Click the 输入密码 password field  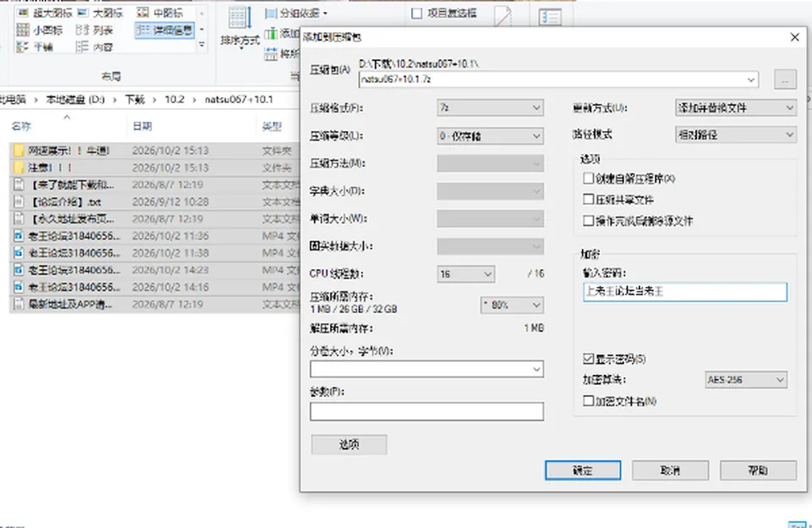click(x=685, y=292)
